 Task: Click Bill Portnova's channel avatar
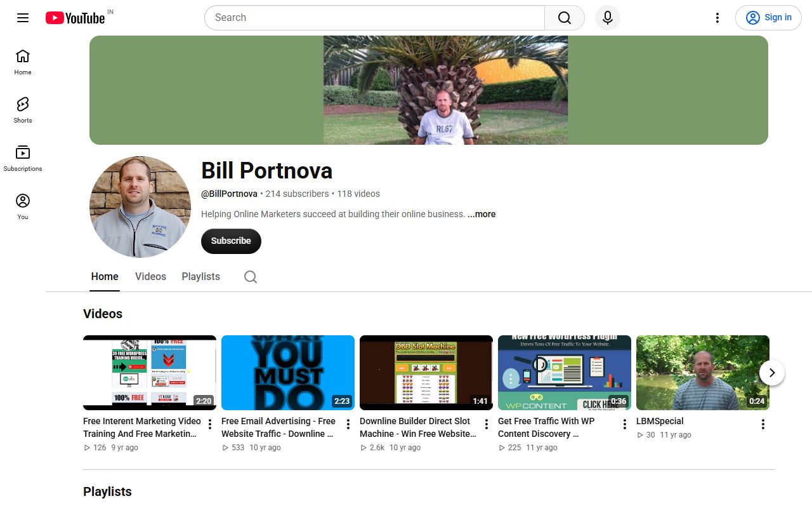[x=140, y=207]
